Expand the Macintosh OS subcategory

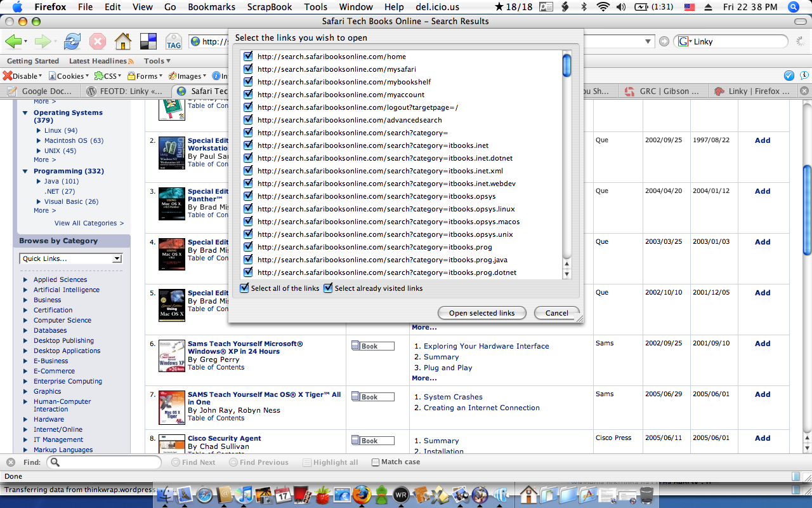39,140
